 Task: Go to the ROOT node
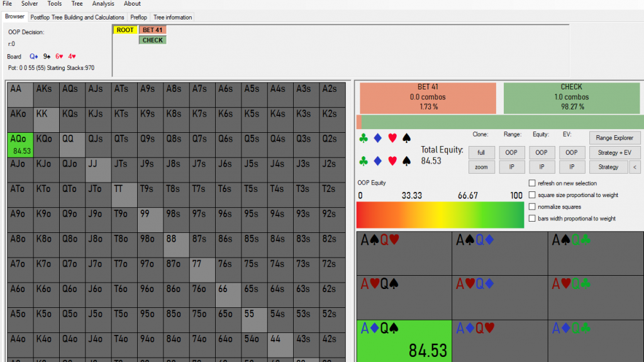[125, 30]
